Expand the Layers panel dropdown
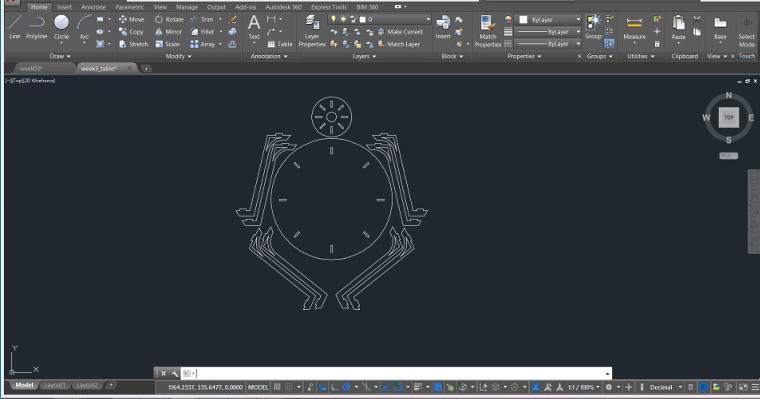760x399 pixels. click(364, 56)
